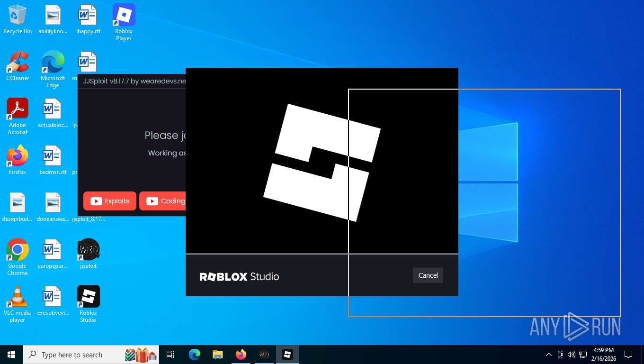Select the executivevi... document icon
644x364 pixels.
pos(53,301)
